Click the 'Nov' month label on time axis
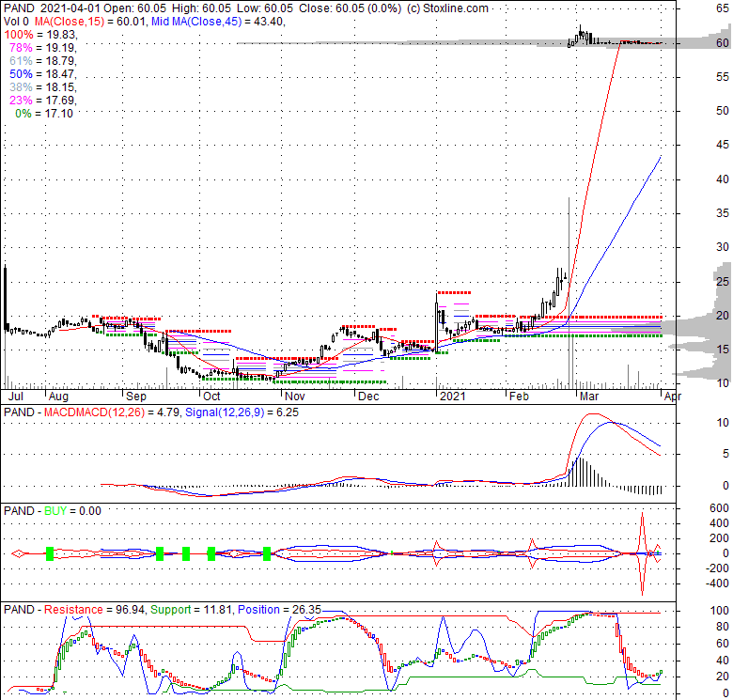This screenshot has width=733, height=700. (295, 397)
